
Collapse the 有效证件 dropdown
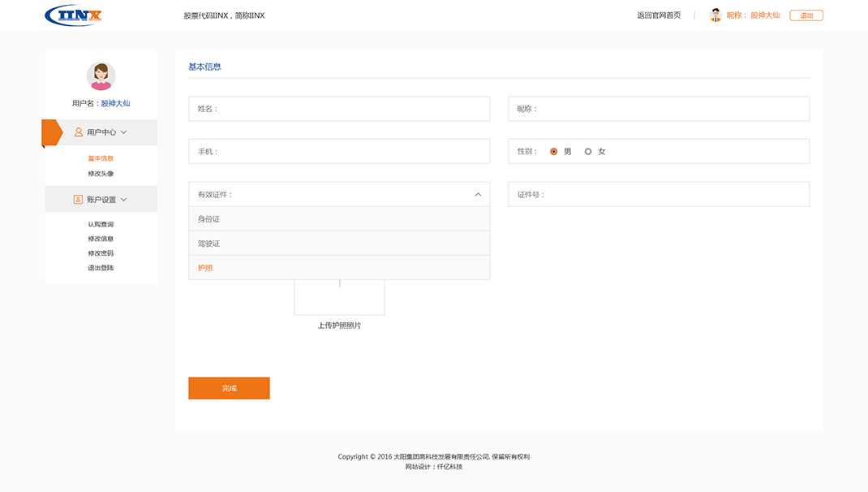(478, 195)
